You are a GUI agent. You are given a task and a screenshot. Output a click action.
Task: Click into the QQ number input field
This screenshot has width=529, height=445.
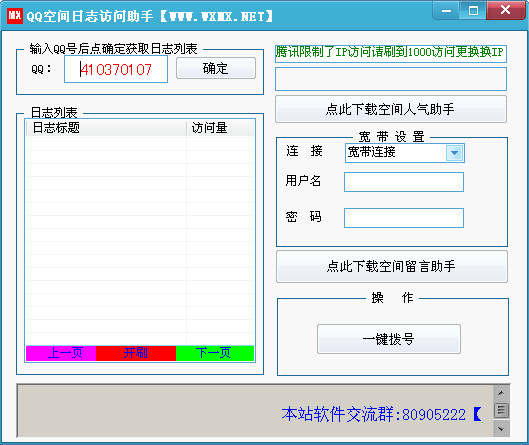click(x=116, y=69)
